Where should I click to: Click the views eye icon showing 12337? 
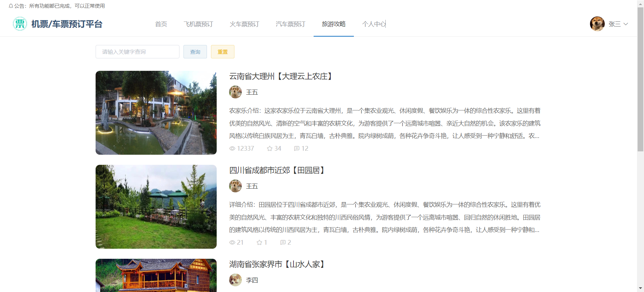click(x=232, y=148)
